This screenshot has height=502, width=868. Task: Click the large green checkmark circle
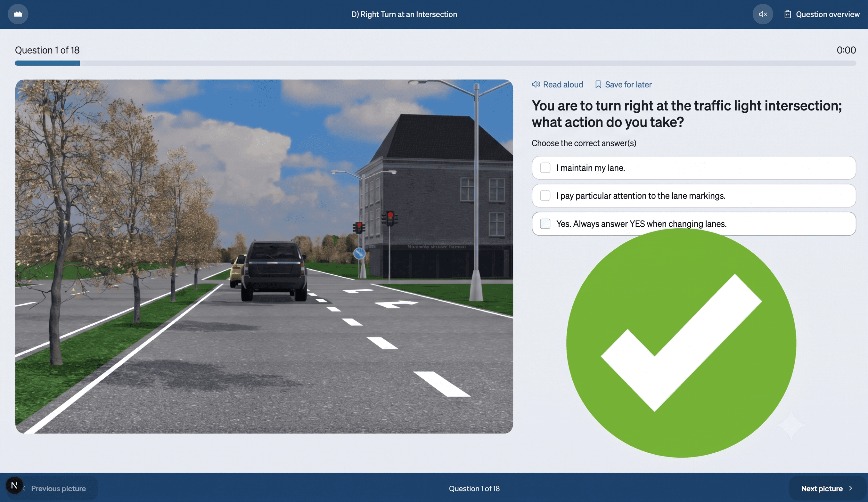[x=681, y=343]
